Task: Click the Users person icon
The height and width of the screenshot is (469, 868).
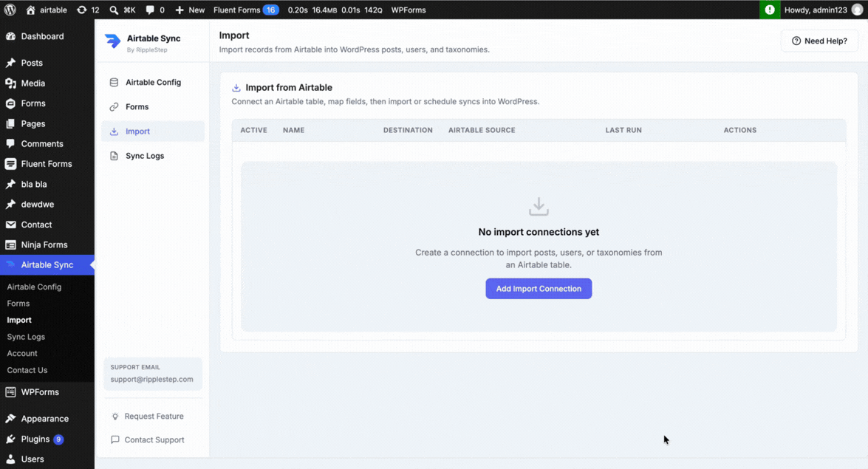Action: [x=10, y=459]
